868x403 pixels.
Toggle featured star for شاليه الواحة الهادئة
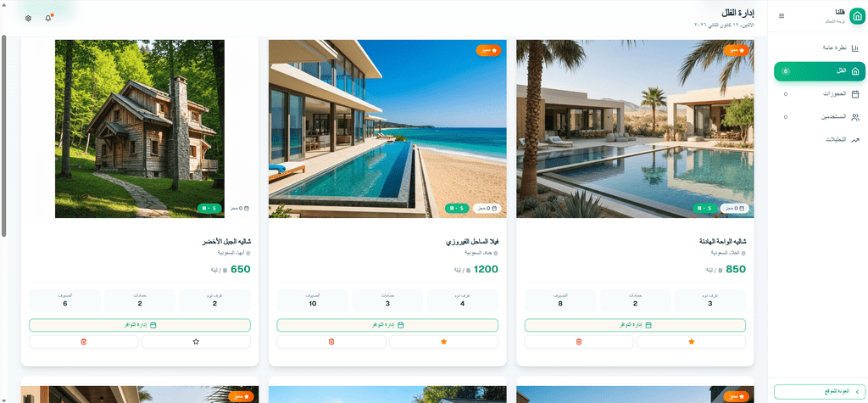coord(692,342)
